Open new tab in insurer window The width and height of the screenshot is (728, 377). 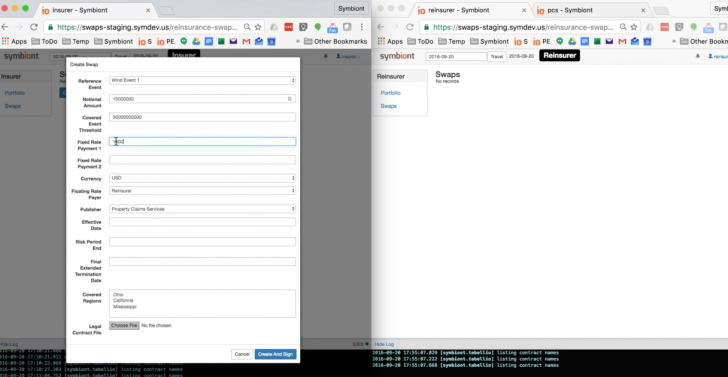tap(166, 11)
